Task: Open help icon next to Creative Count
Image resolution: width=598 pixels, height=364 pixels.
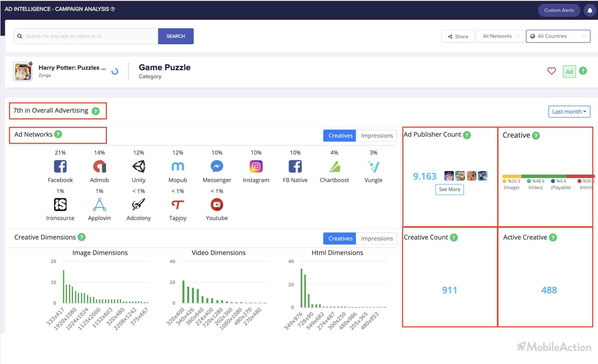Action: [x=454, y=238]
